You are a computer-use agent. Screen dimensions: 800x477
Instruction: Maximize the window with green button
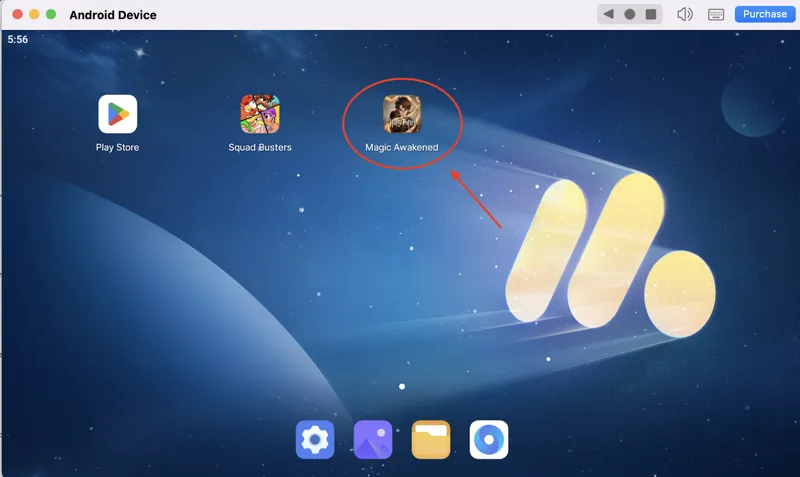50,15
